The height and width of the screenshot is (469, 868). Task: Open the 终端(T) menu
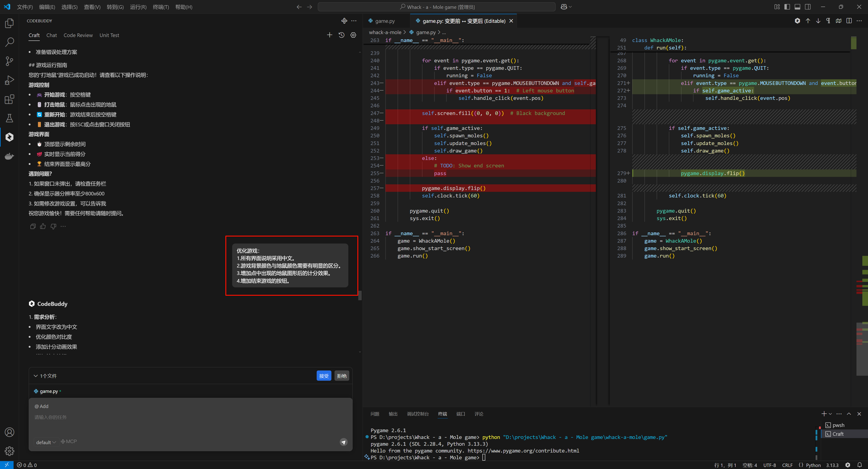click(x=160, y=7)
